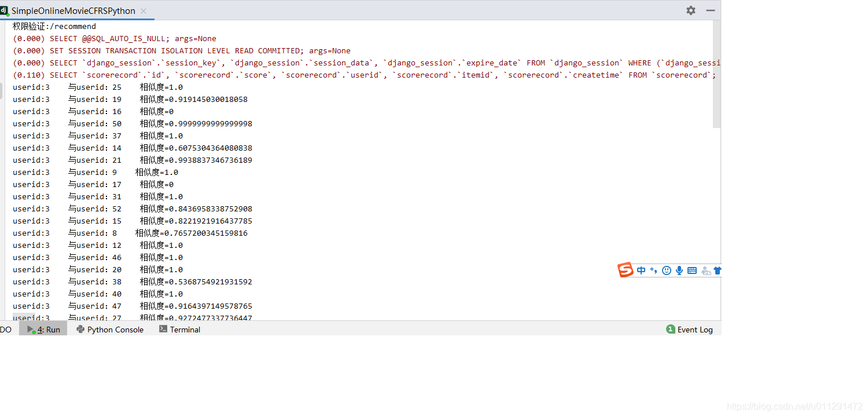
Task: Click the userid: 25 similarity row
Action: [x=98, y=87]
